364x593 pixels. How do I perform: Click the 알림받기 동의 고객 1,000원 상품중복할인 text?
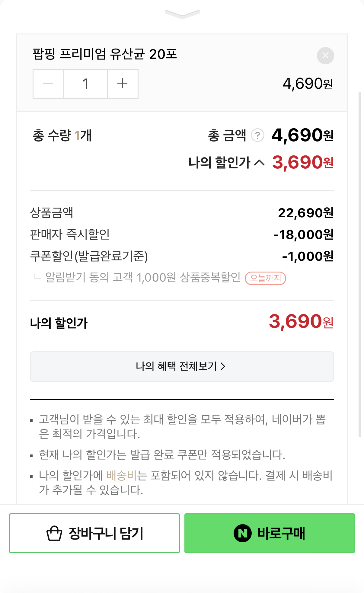(142, 277)
